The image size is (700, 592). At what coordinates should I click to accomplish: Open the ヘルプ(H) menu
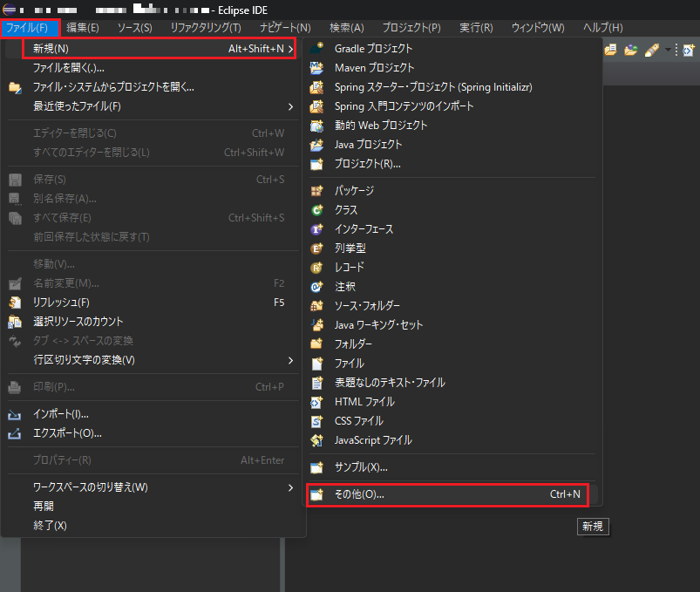click(x=603, y=28)
